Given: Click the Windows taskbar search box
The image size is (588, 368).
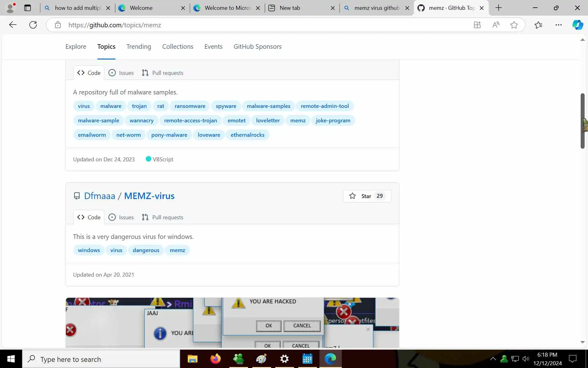Looking at the screenshot, I should pyautogui.click(x=101, y=359).
